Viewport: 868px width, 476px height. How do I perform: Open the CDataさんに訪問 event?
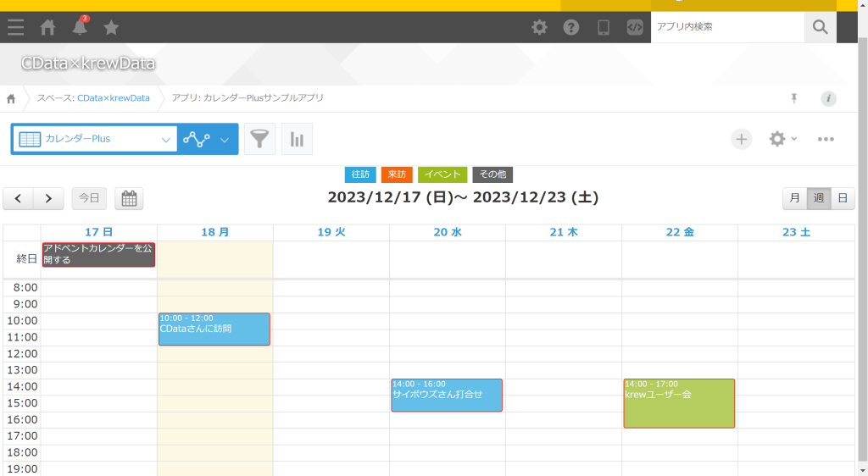click(x=214, y=329)
